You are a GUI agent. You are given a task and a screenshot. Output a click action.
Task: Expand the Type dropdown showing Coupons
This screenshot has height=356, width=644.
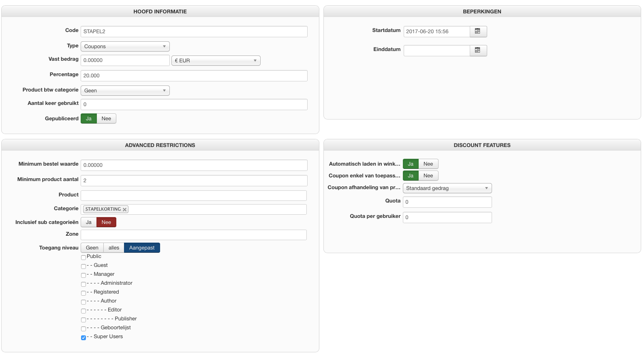(x=125, y=47)
